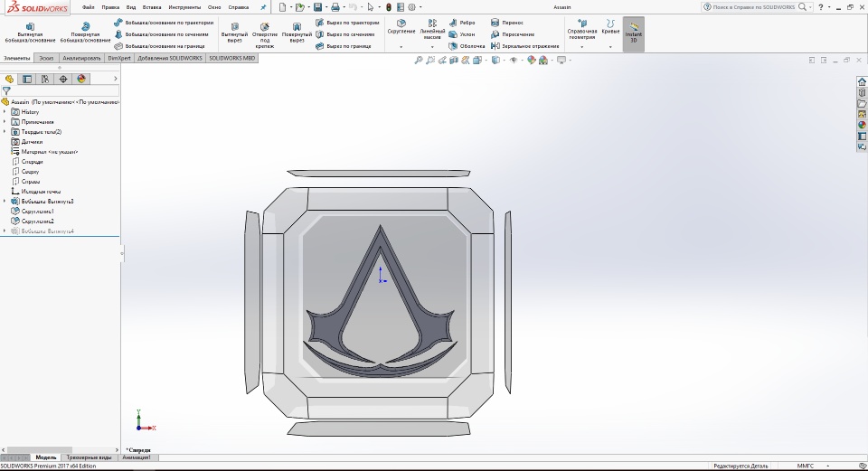The height and width of the screenshot is (471, 868).
Task: Click the Revolved Boss/Base tool icon
Action: [85, 26]
